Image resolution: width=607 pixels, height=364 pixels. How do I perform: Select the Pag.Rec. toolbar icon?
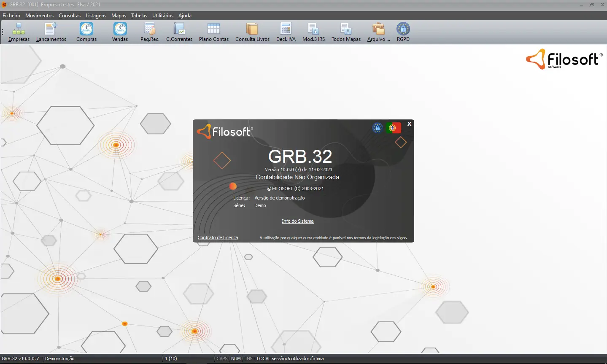click(149, 32)
